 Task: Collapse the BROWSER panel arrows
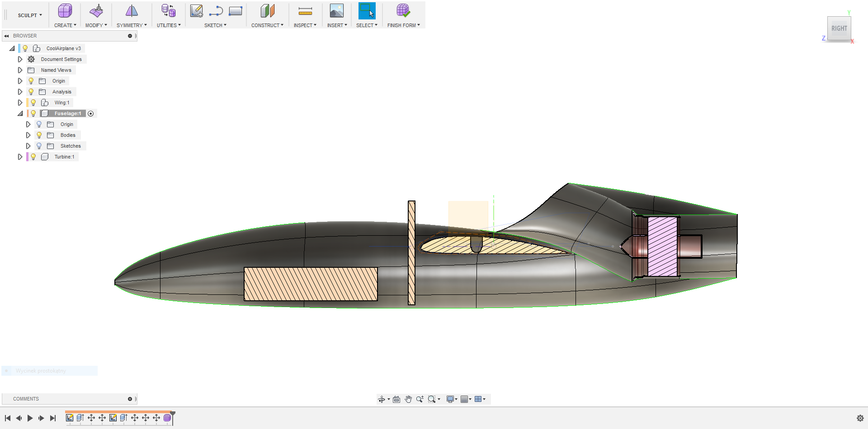pos(6,36)
